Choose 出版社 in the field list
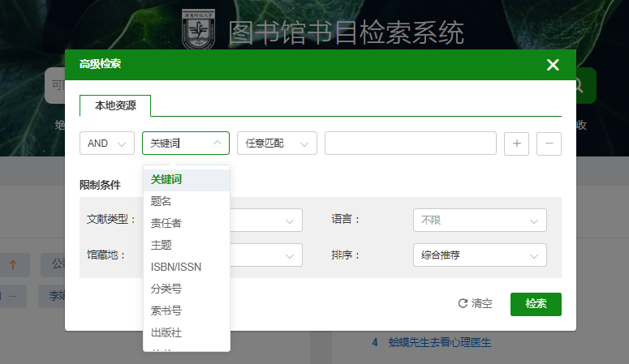This screenshot has height=364, width=629. (166, 332)
